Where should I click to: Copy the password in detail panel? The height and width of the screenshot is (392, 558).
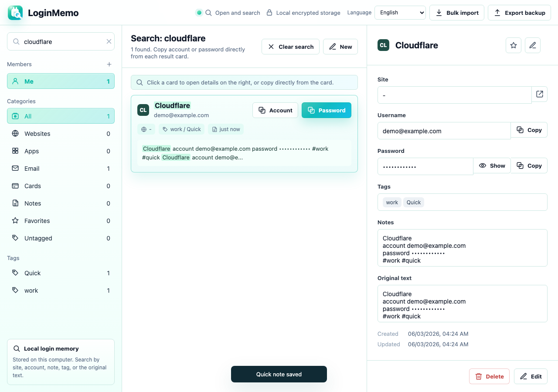click(529, 166)
